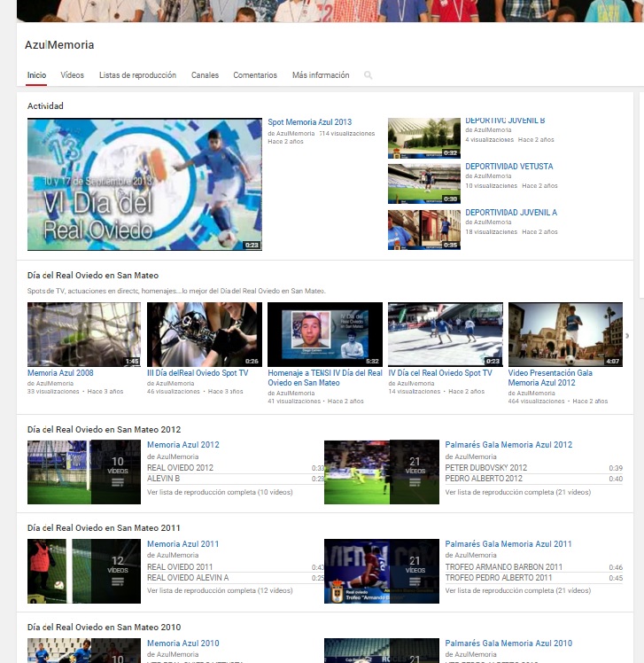Screen dimensions: 644x663
Task: Open Video Presentación Gala Memoria Azul 2012 link
Action: [x=550, y=378]
